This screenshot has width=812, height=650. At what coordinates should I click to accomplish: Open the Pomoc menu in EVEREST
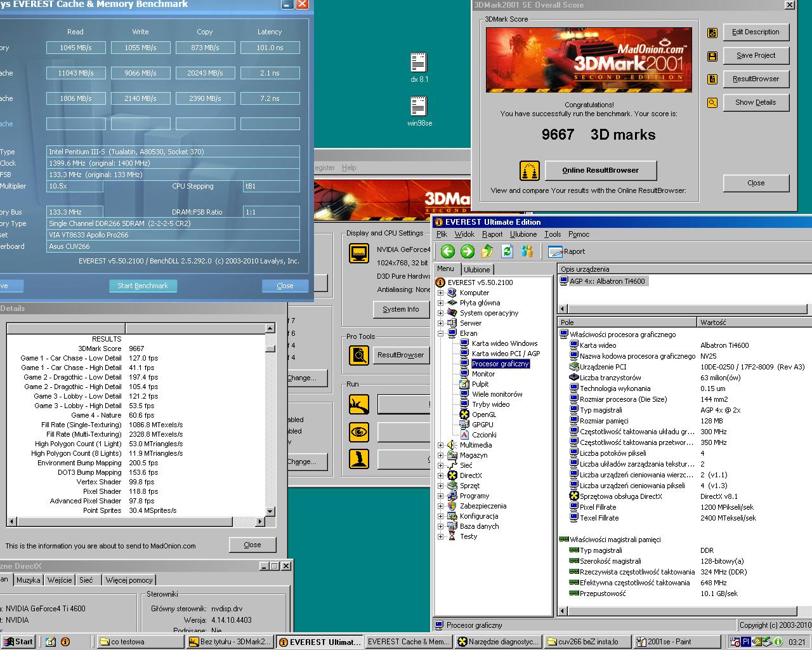click(579, 234)
